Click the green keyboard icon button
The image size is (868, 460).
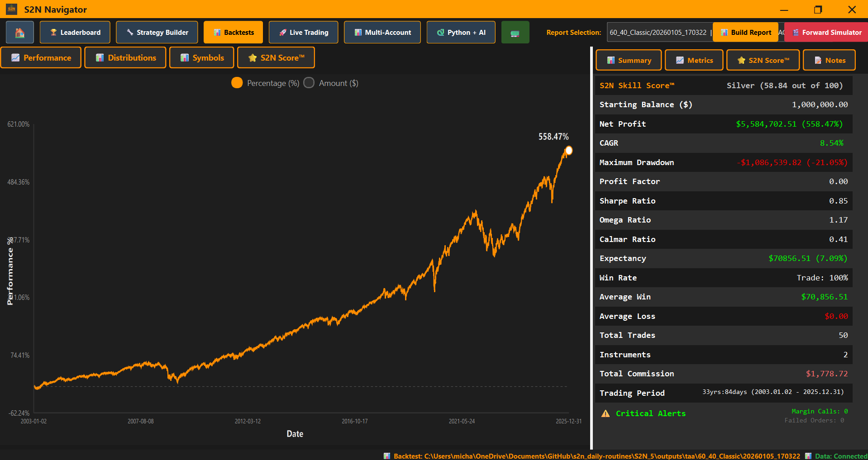[x=515, y=33]
